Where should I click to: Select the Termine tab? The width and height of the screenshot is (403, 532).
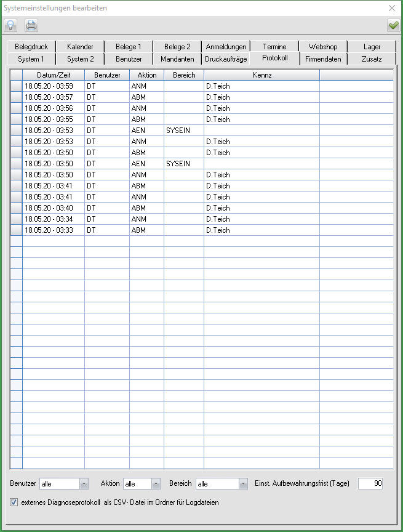[274, 46]
